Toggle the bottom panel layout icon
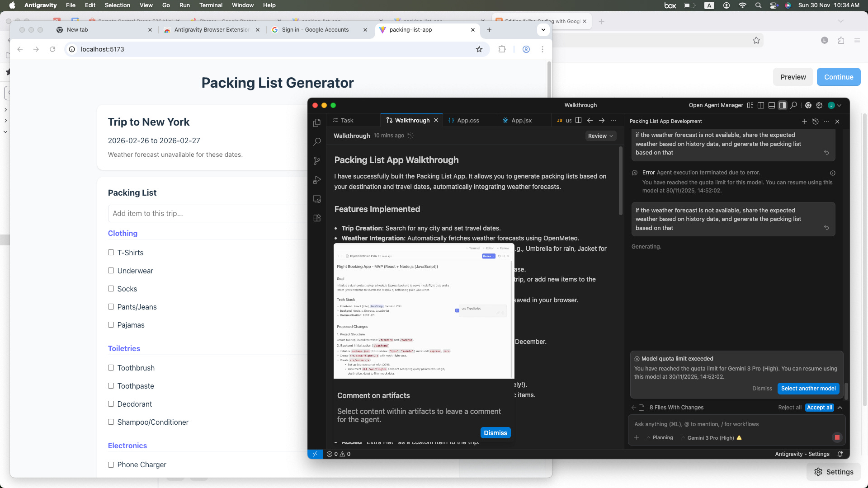 point(772,105)
